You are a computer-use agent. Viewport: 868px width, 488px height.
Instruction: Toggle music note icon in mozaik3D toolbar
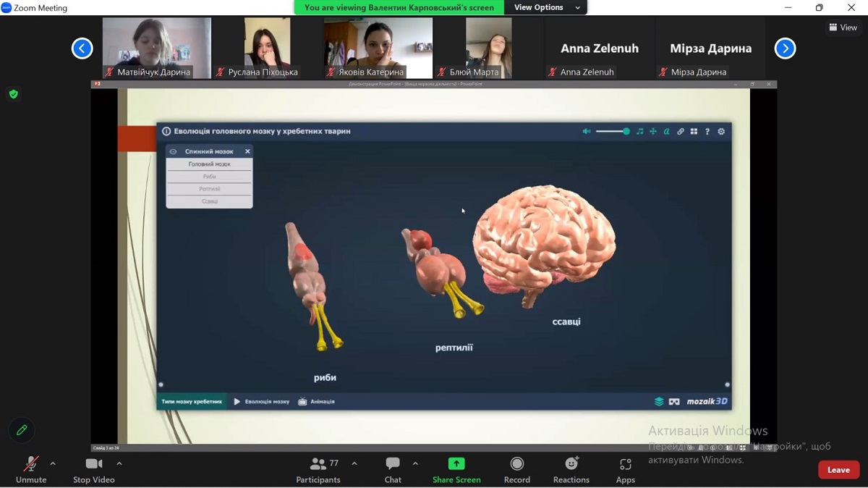pos(639,132)
